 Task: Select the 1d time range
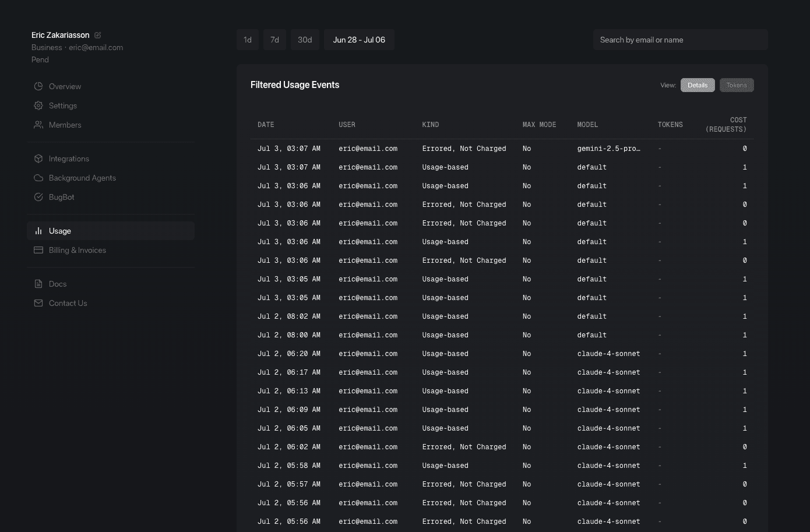pos(248,40)
